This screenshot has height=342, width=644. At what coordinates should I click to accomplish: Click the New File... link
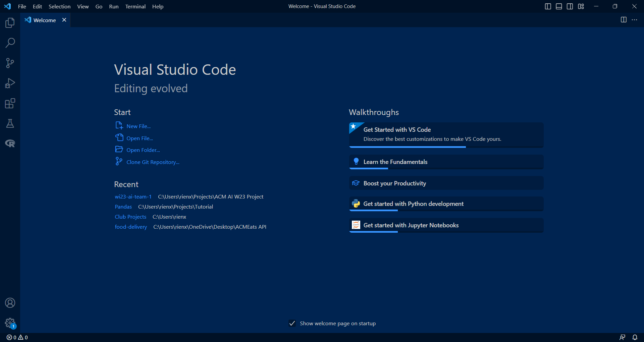[139, 126]
